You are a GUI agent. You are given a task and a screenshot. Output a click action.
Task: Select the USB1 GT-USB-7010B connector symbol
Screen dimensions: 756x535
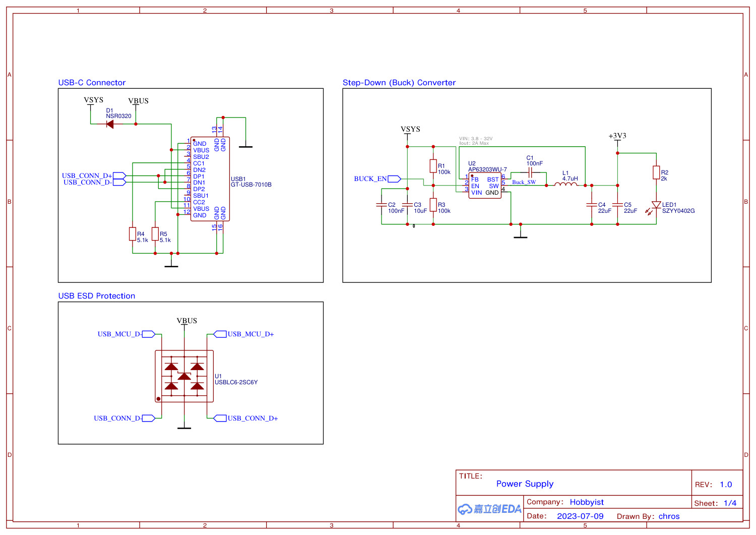(209, 179)
